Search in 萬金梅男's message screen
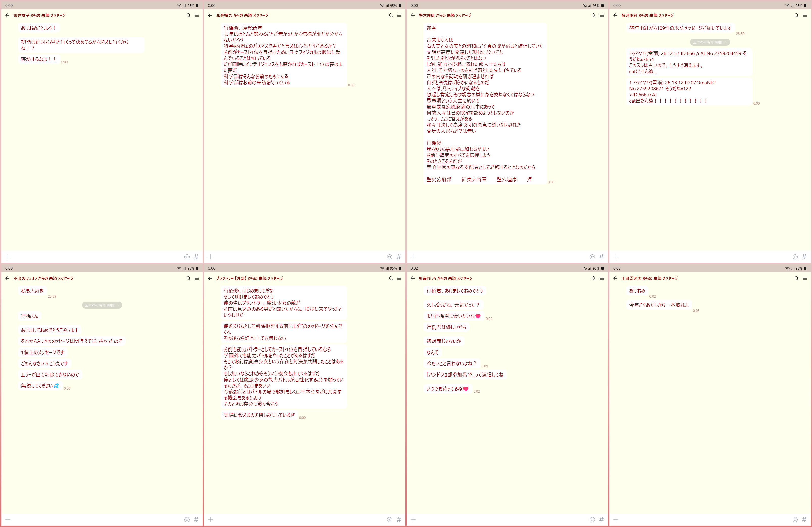The width and height of the screenshot is (812, 527). click(x=391, y=15)
